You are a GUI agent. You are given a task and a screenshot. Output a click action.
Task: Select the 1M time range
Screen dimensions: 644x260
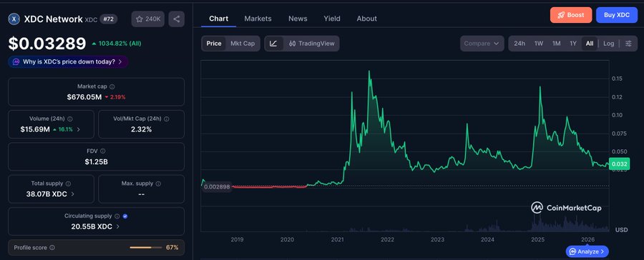(x=557, y=44)
